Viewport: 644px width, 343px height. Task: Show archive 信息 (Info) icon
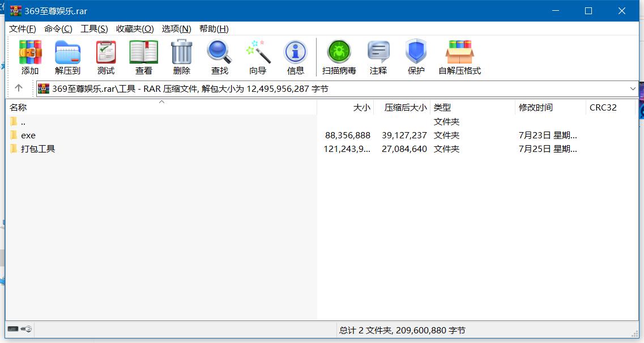tap(295, 57)
